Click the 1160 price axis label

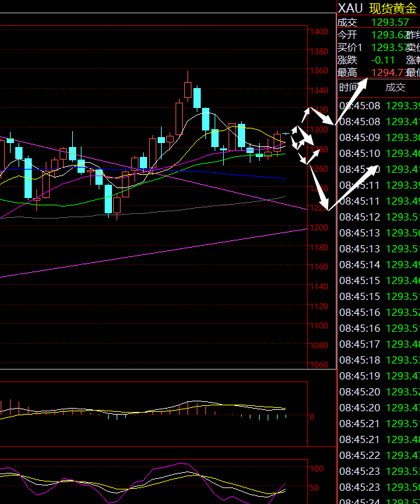(319, 267)
